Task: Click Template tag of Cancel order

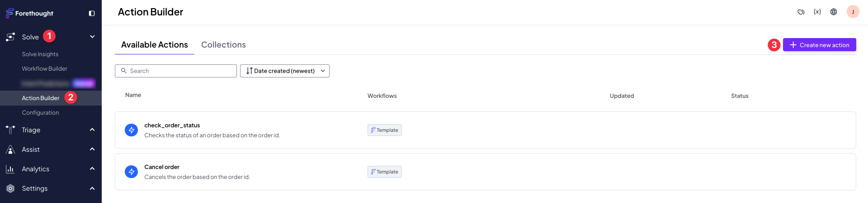Action: pyautogui.click(x=385, y=172)
